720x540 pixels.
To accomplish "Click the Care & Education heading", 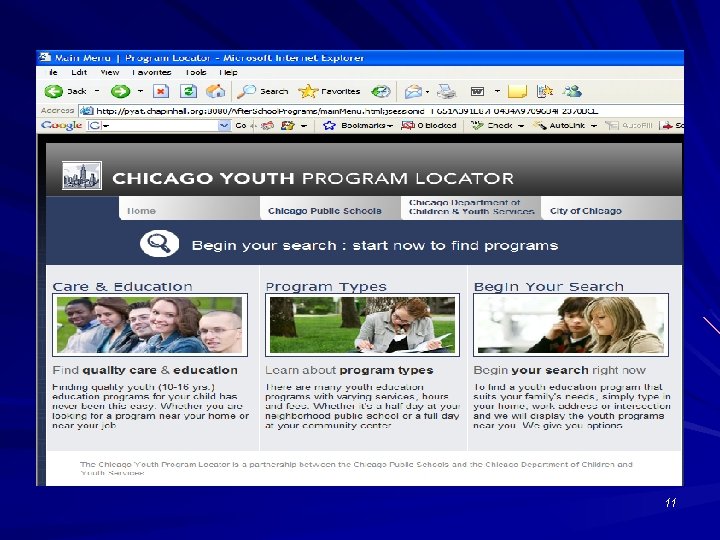I will pyautogui.click(x=122, y=287).
